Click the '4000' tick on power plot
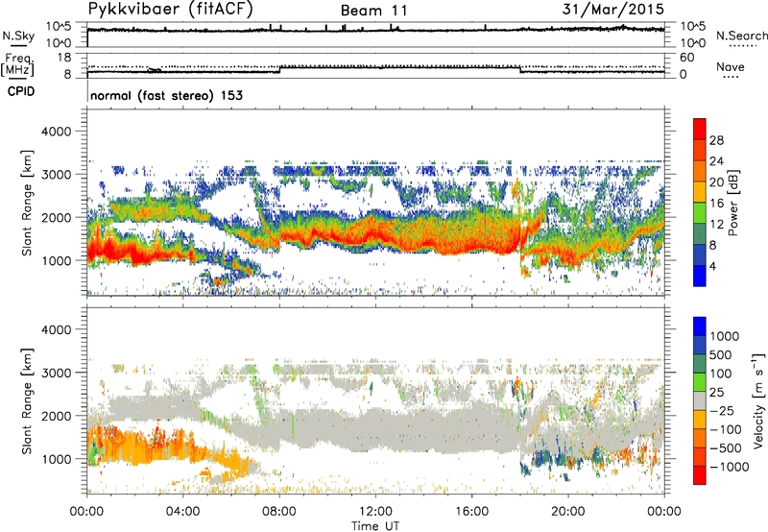The height and width of the screenshot is (532, 768). click(x=56, y=132)
